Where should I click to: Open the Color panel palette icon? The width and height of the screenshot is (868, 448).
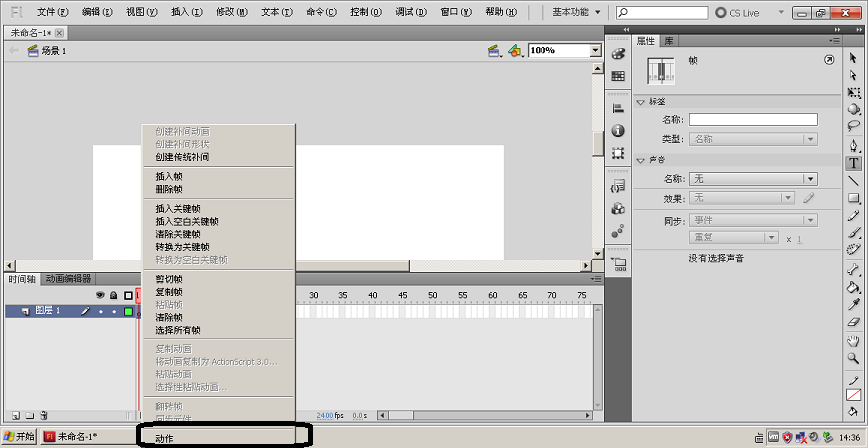click(x=618, y=55)
